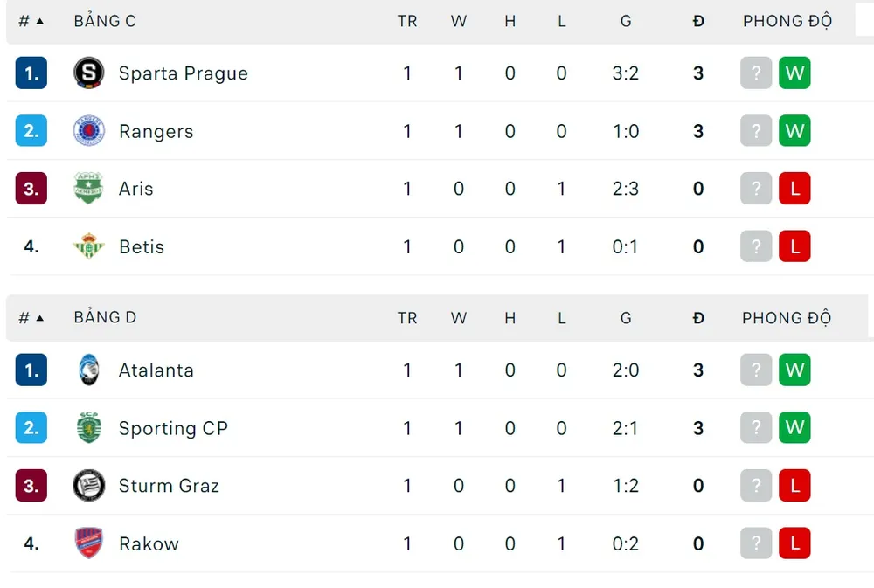
Task: Click the Rakow club badge
Action: (x=89, y=543)
